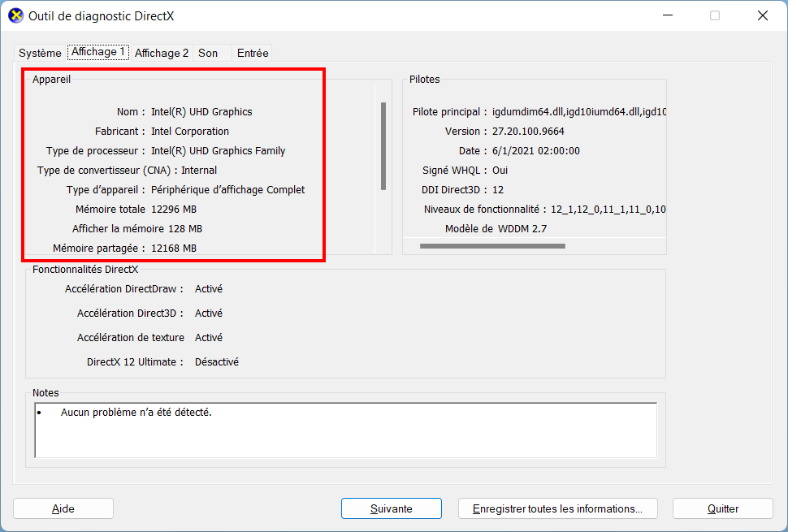
Task: Click the Accélération Direct3D Activé value
Action: click(209, 314)
